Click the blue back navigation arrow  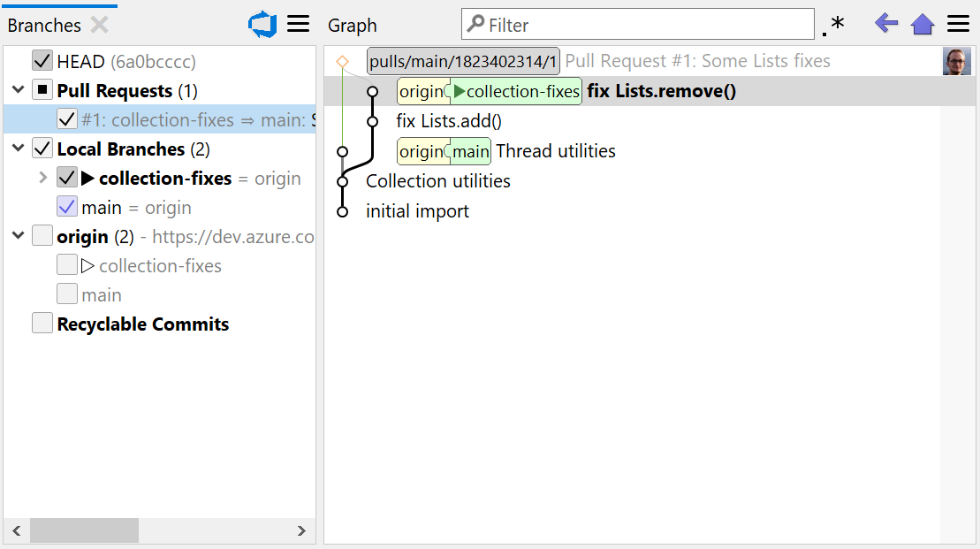(x=885, y=23)
